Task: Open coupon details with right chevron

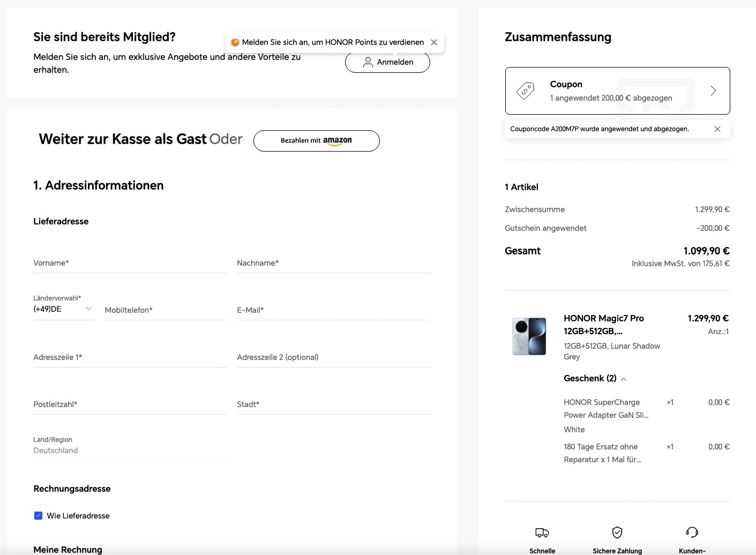Action: [713, 91]
